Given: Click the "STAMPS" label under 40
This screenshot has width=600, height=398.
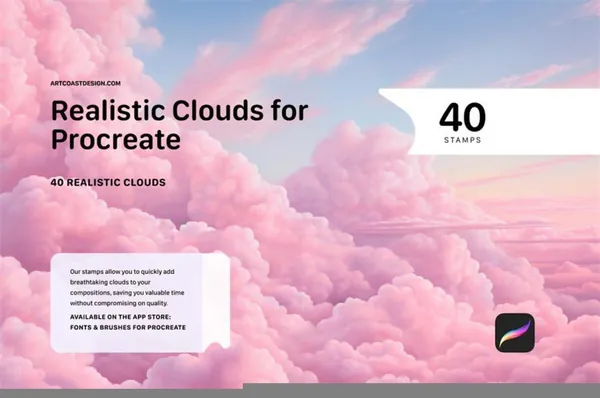Looking at the screenshot, I should pos(463,140).
